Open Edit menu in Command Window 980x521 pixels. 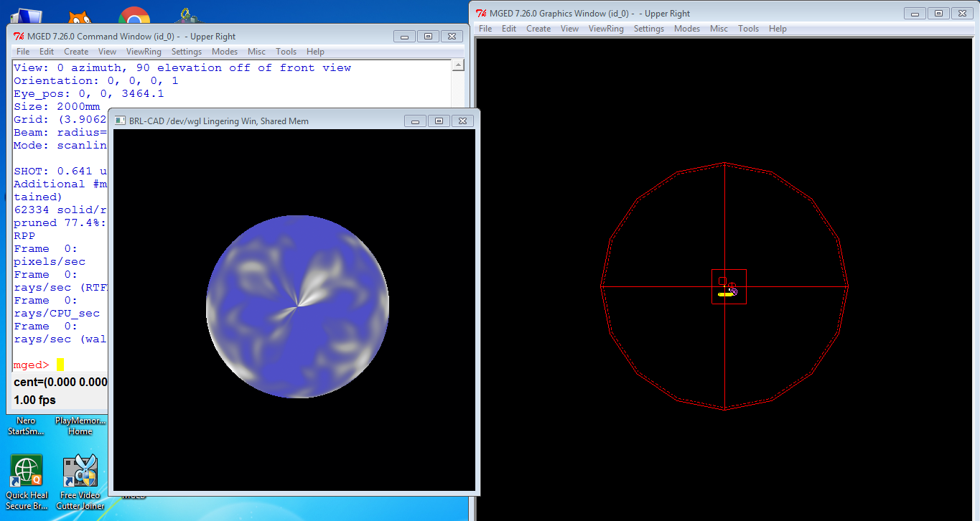point(47,52)
